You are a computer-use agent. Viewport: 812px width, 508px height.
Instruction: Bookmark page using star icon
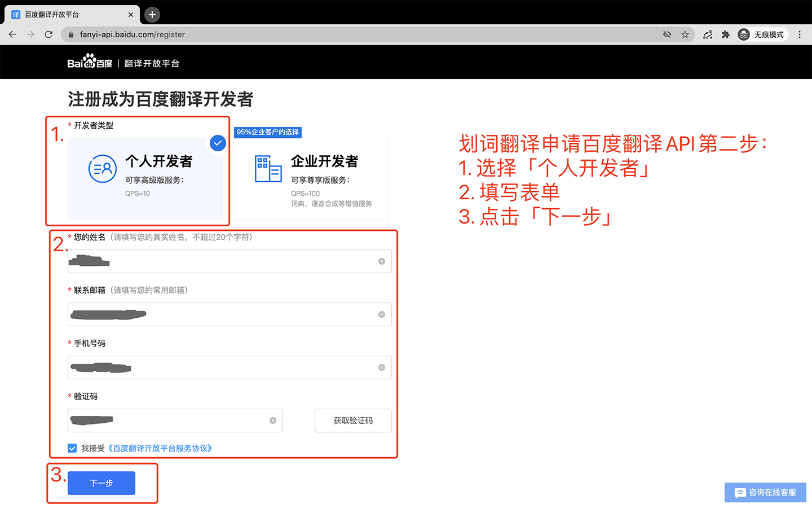685,34
